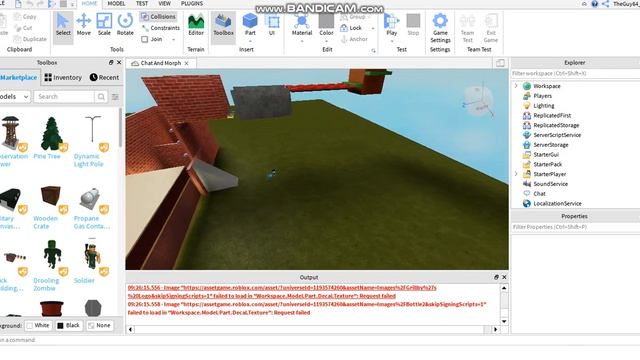Select the Black background option
The width and height of the screenshot is (640, 360).
click(x=69, y=325)
